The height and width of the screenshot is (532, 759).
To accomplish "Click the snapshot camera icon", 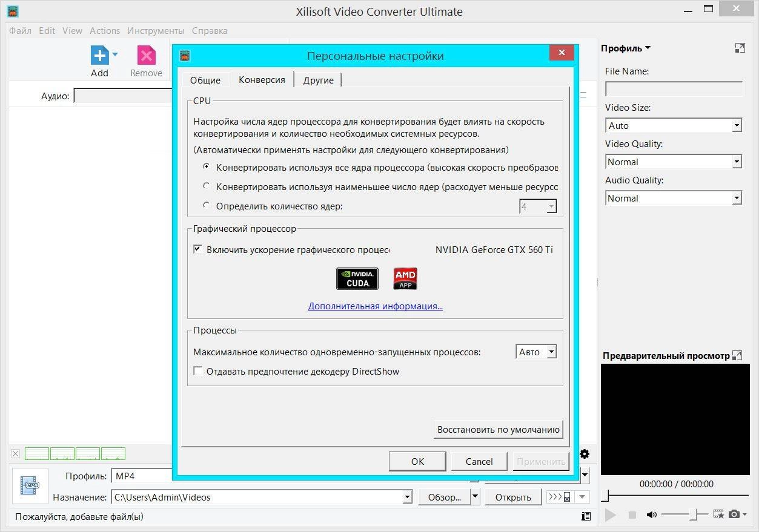I will pos(734,514).
